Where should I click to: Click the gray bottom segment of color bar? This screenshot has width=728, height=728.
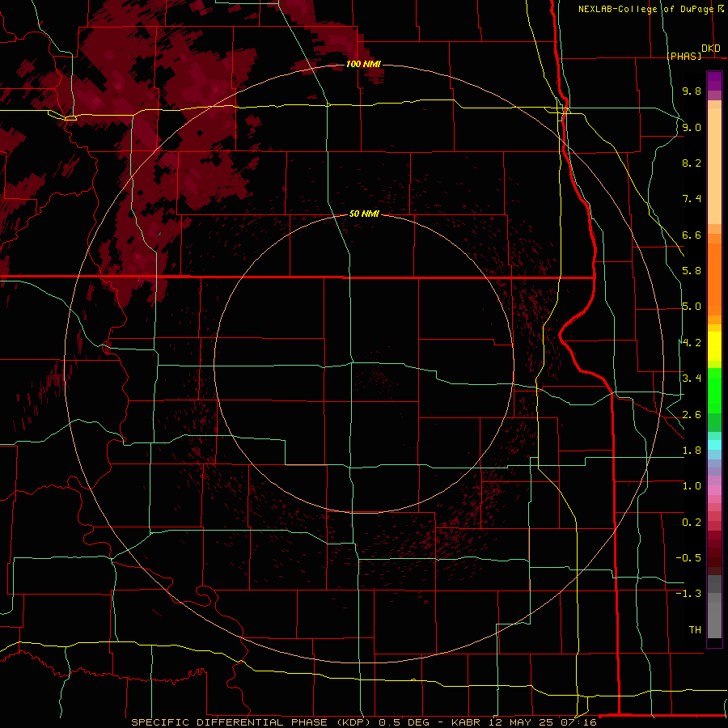[x=714, y=616]
